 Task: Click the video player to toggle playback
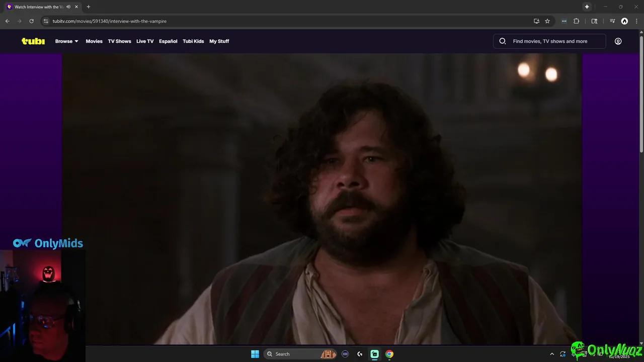click(322, 199)
